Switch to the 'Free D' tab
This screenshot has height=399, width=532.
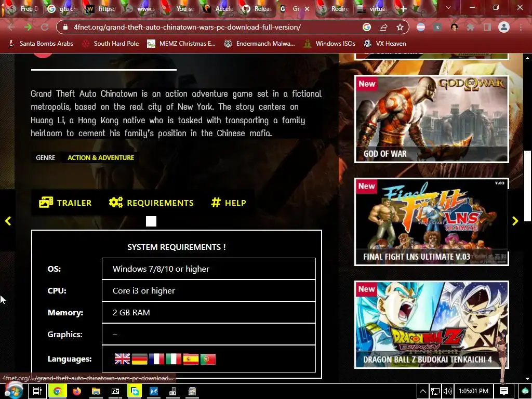click(24, 9)
